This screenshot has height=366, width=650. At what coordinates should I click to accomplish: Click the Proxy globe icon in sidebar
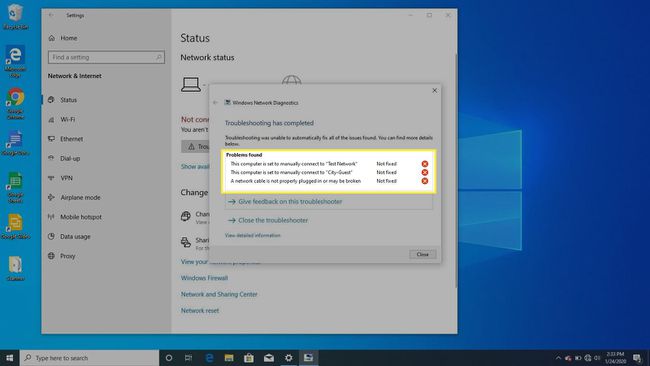(51, 256)
